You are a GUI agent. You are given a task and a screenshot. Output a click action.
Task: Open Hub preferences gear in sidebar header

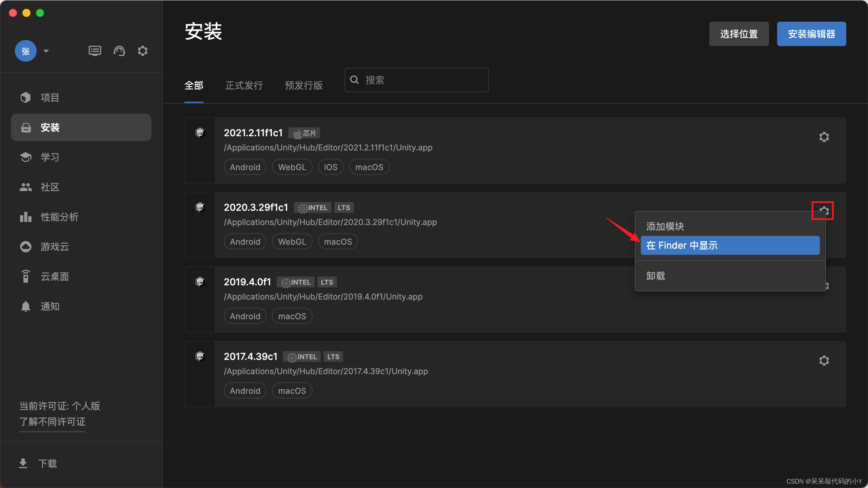click(143, 51)
